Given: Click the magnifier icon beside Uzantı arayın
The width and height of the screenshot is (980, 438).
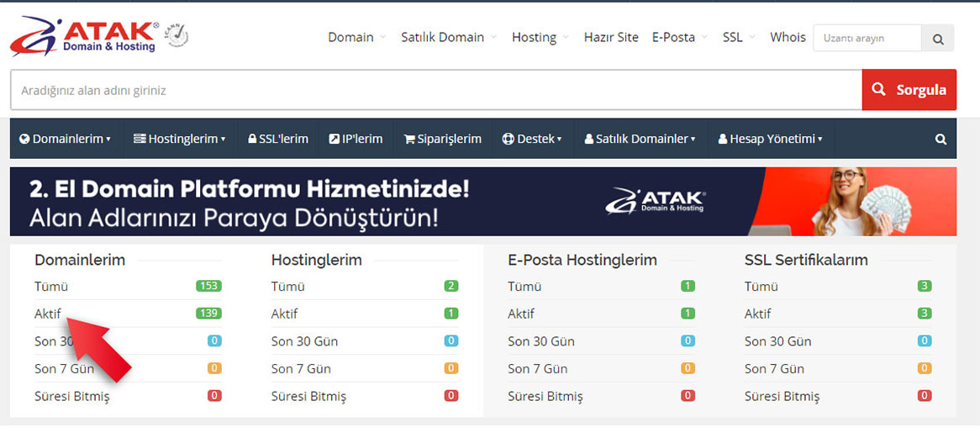Looking at the screenshot, I should pyautogui.click(x=937, y=38).
